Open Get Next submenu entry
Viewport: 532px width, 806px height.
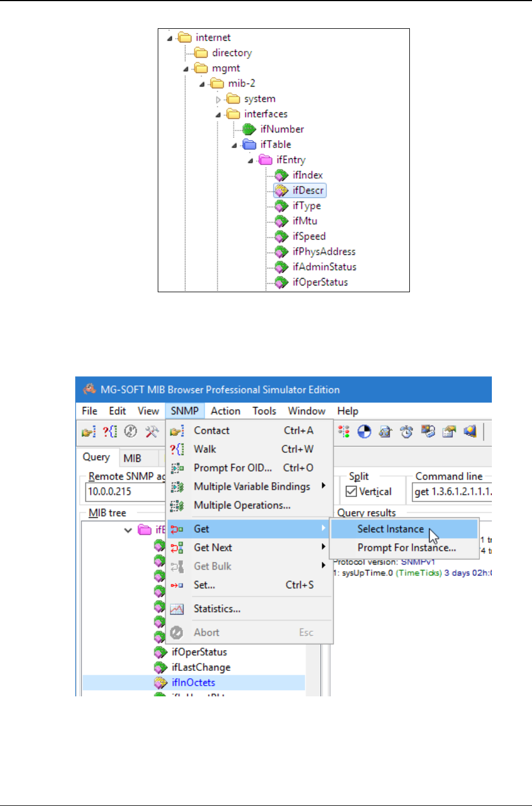point(249,548)
